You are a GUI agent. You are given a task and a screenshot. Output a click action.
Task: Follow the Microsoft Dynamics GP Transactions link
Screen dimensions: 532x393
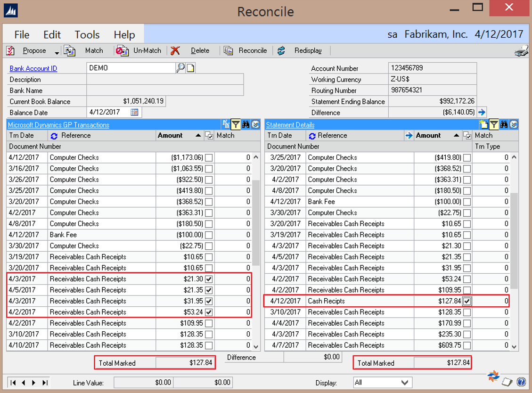pos(59,125)
